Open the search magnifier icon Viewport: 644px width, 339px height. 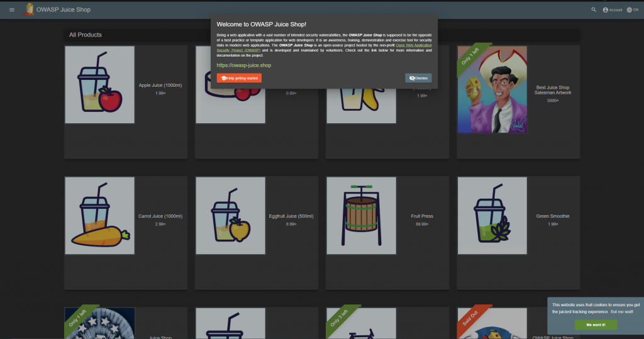[594, 9]
